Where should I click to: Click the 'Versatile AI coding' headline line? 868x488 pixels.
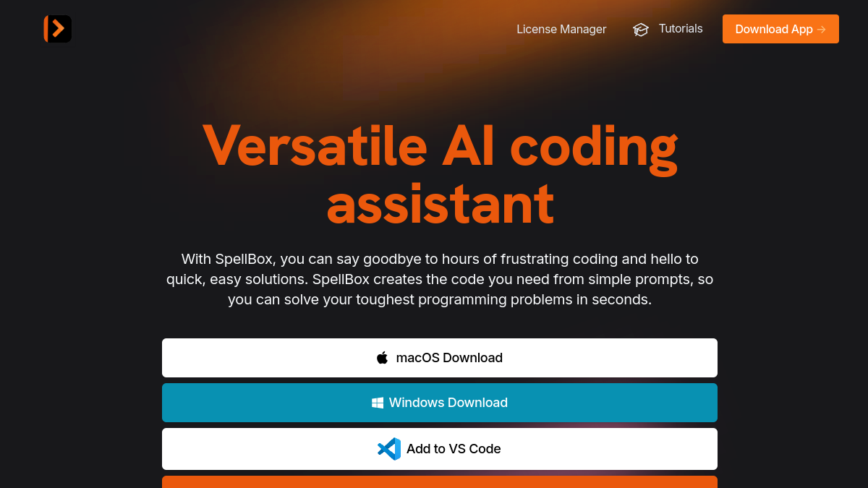click(x=440, y=145)
